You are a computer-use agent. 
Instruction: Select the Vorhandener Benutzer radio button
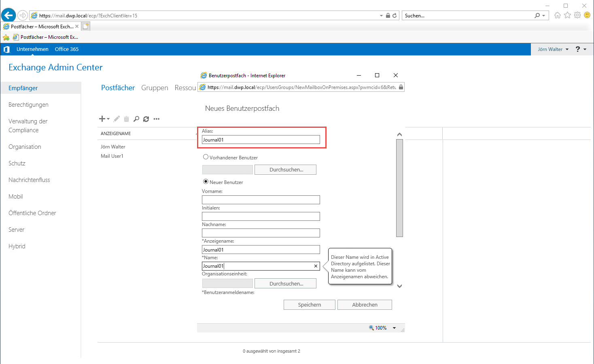click(206, 157)
